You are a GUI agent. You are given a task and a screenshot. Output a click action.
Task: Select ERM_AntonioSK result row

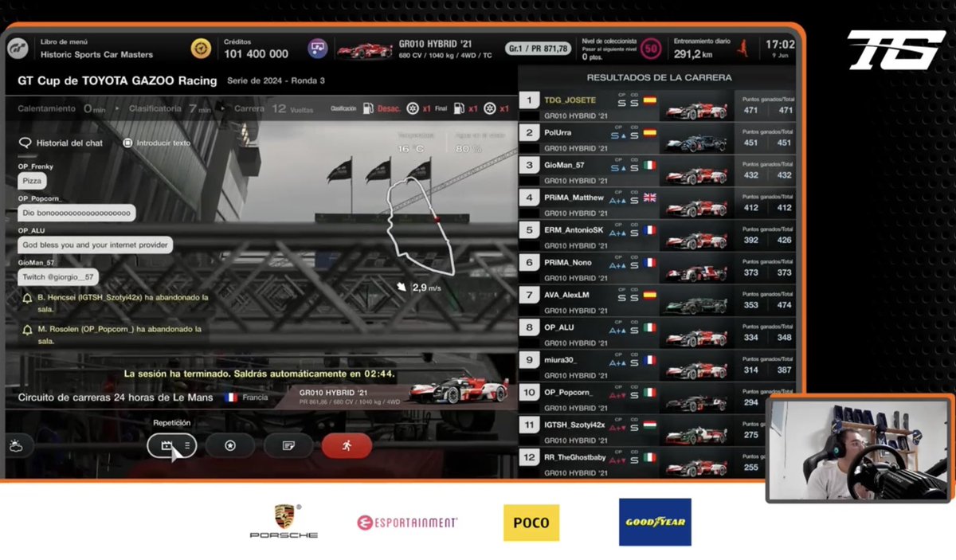657,235
